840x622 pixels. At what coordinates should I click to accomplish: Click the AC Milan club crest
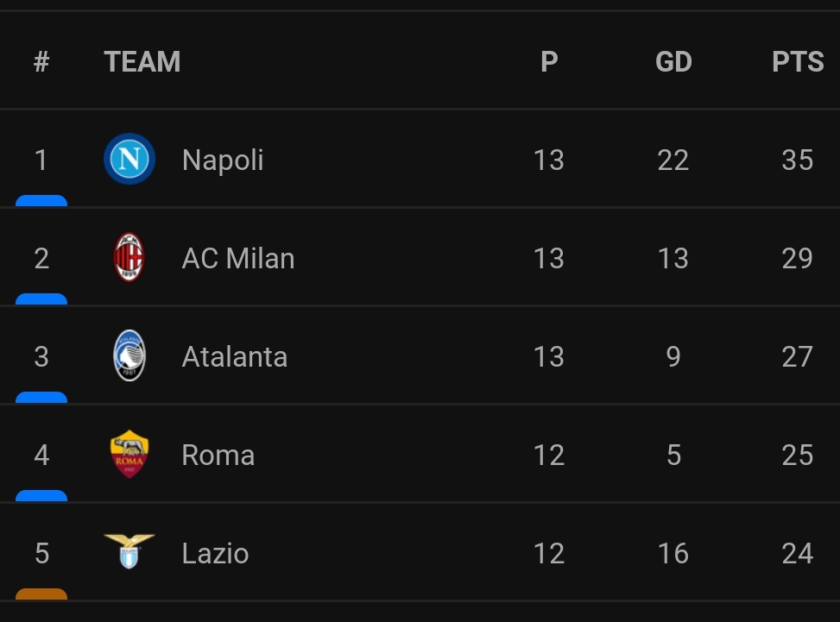129,257
